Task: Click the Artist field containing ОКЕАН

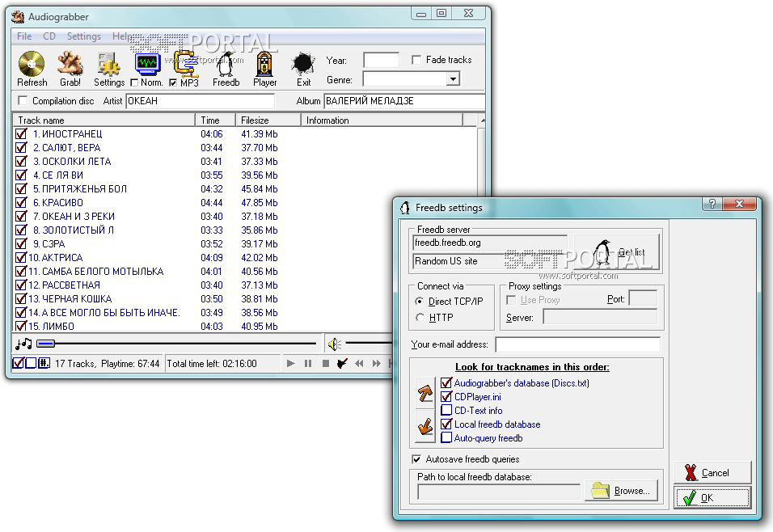Action: pyautogui.click(x=201, y=100)
